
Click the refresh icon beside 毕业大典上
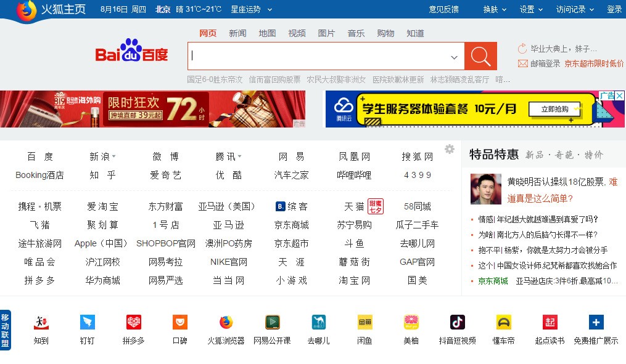coord(522,49)
